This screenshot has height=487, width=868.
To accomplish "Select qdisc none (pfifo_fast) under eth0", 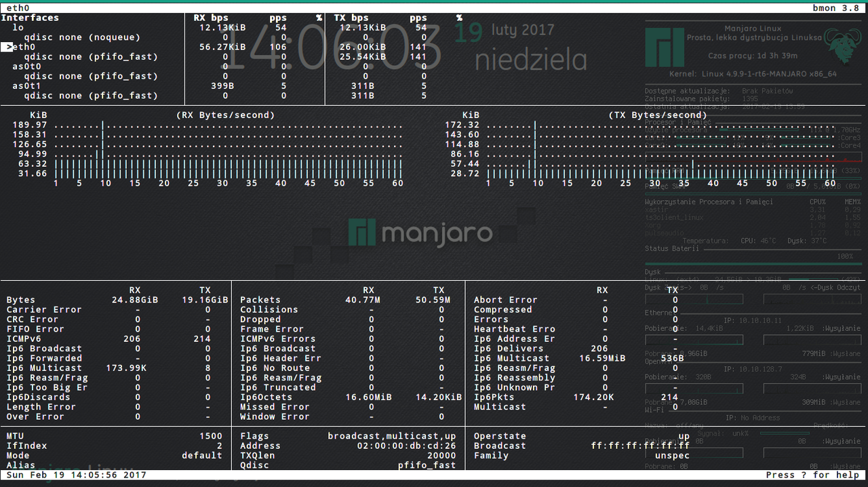I will point(90,57).
